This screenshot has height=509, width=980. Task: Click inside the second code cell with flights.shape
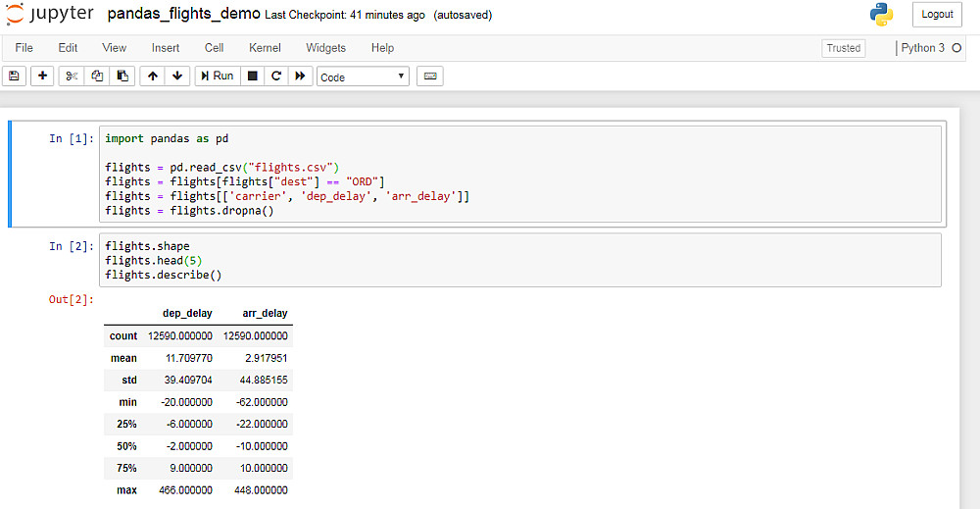520,260
